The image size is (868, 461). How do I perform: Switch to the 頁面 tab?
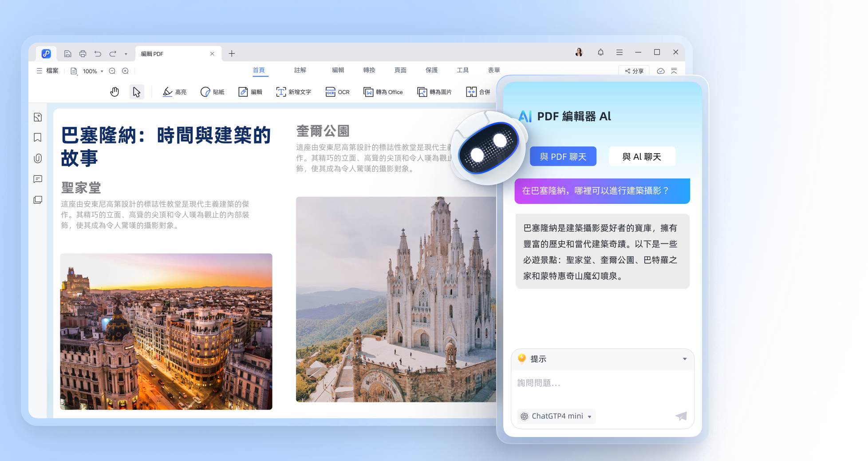coord(400,70)
